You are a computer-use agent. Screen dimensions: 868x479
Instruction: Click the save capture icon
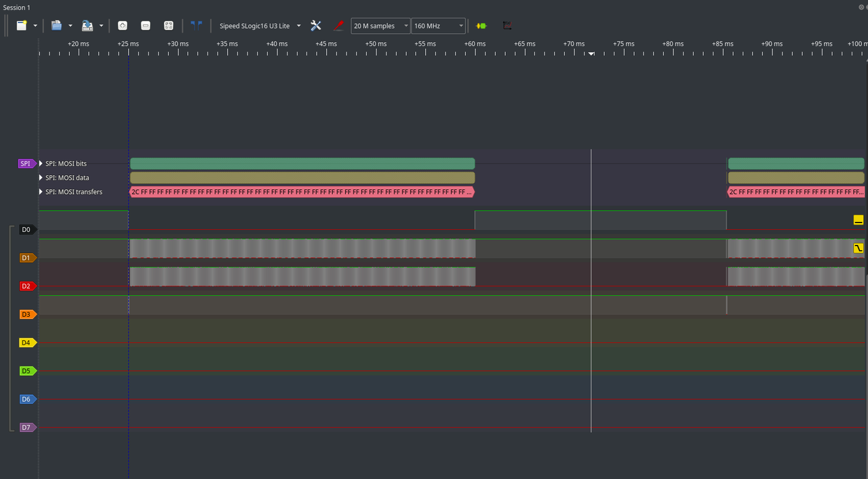click(x=87, y=26)
